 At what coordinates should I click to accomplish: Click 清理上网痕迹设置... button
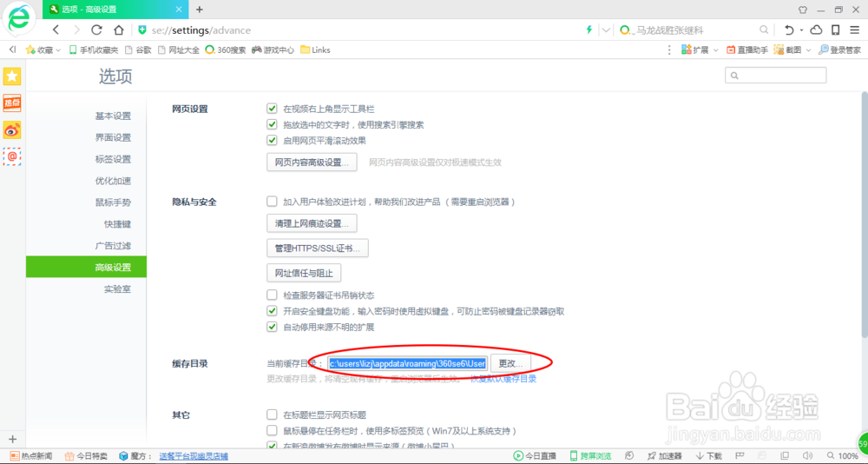click(x=312, y=223)
